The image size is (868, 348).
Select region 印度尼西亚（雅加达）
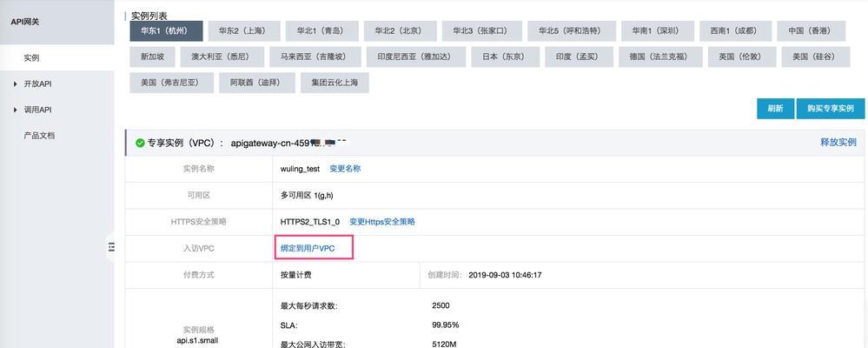[x=415, y=57]
